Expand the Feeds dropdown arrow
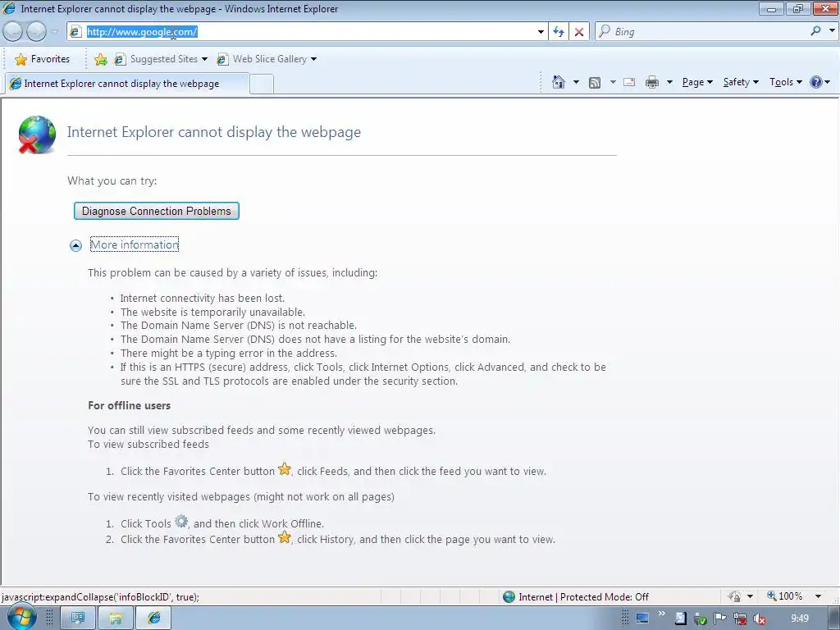Image resolution: width=840 pixels, height=630 pixels. 613,82
